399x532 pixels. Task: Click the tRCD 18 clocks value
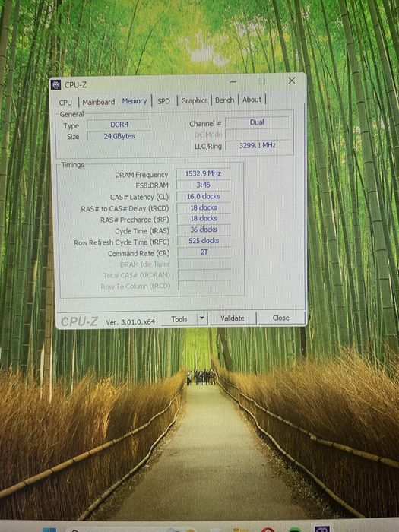click(204, 207)
